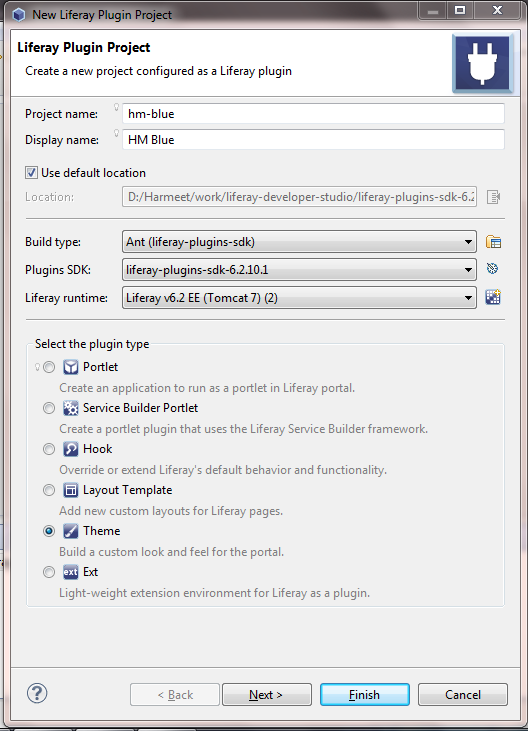
Task: Choose the Theme radio button
Action: point(49,531)
